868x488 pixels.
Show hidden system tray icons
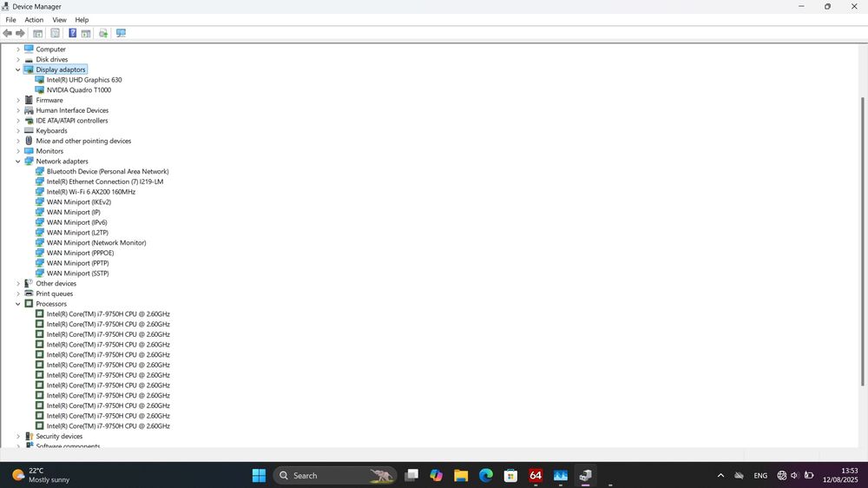tap(720, 475)
